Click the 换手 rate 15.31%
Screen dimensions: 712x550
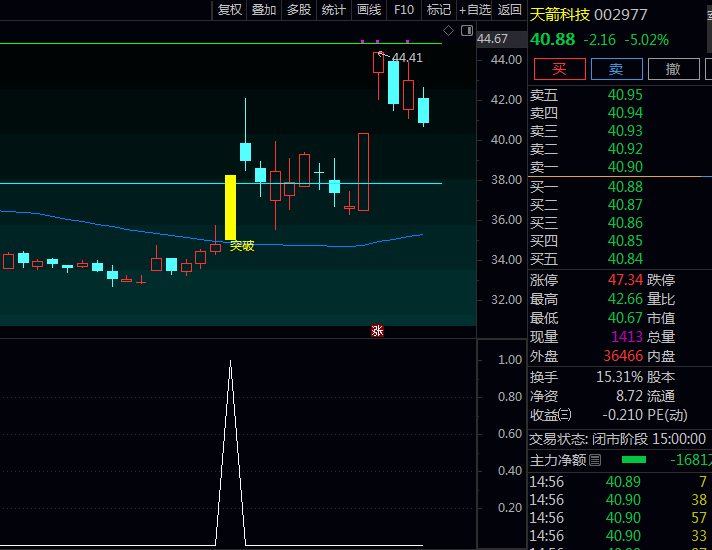[619, 377]
